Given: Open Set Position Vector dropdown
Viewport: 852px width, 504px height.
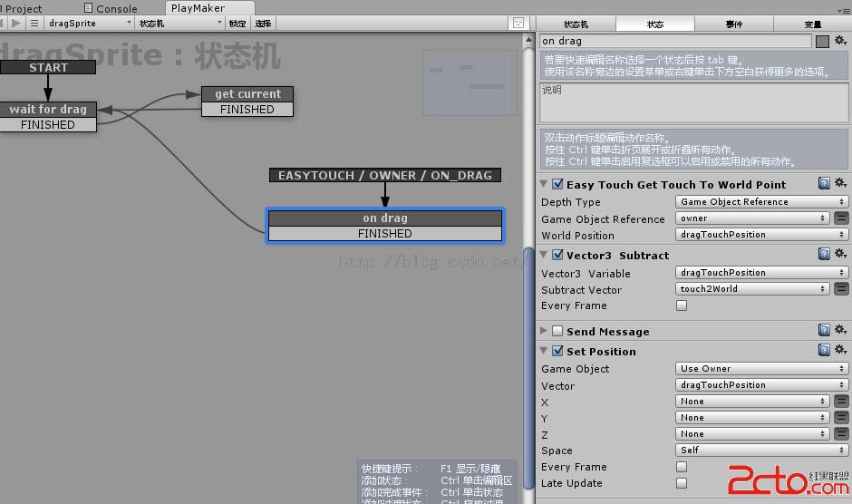Looking at the screenshot, I should tap(761, 385).
